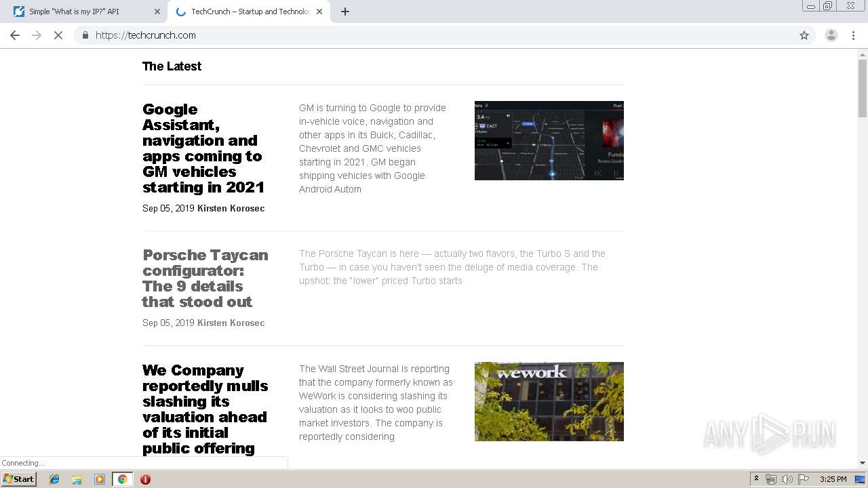Open Windows Explorer folder from taskbar
Image resolution: width=868 pixels, height=488 pixels.
coord(77,479)
